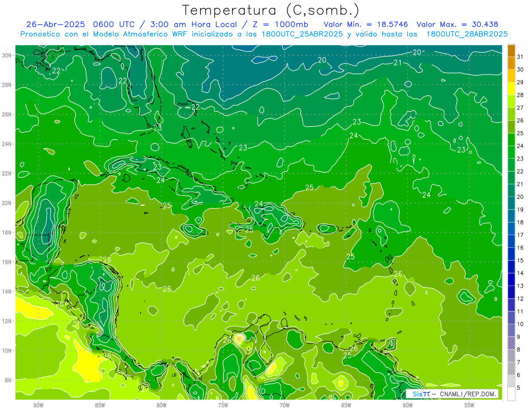Click colorbar scale value 27
Image resolution: width=532 pixels, height=411 pixels.
520,108
